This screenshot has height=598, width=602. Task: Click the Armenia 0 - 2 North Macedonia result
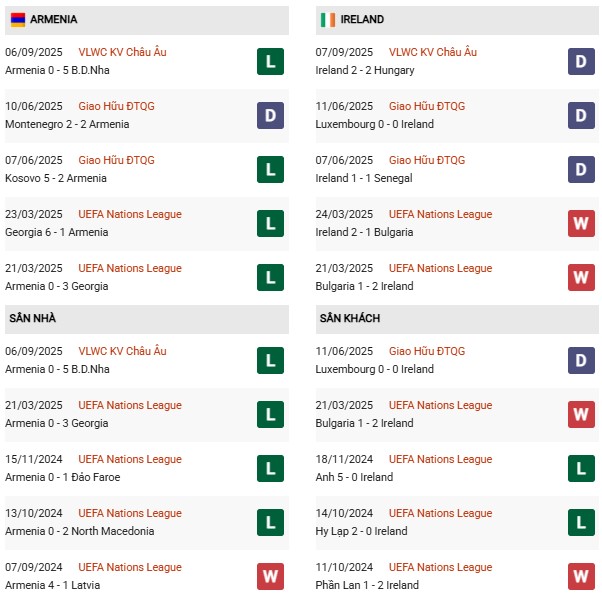[79, 531]
